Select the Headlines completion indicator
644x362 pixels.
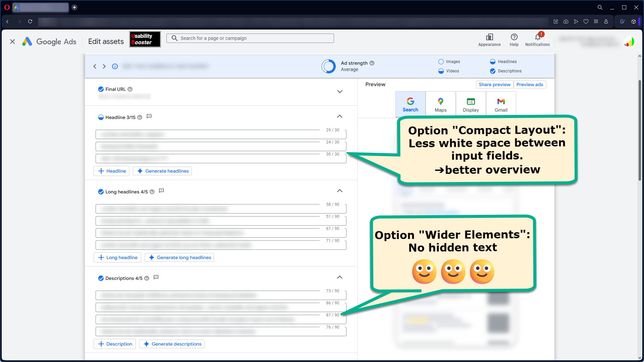click(x=493, y=62)
